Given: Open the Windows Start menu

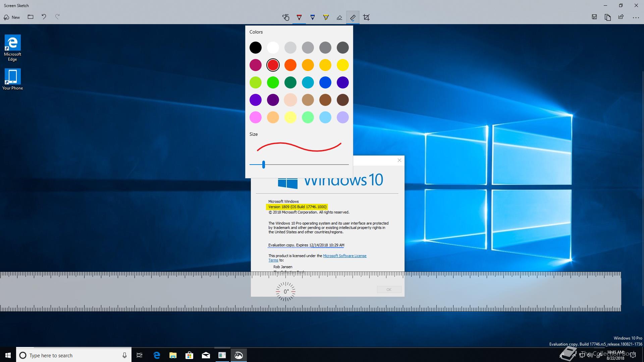Looking at the screenshot, I should tap(8, 355).
